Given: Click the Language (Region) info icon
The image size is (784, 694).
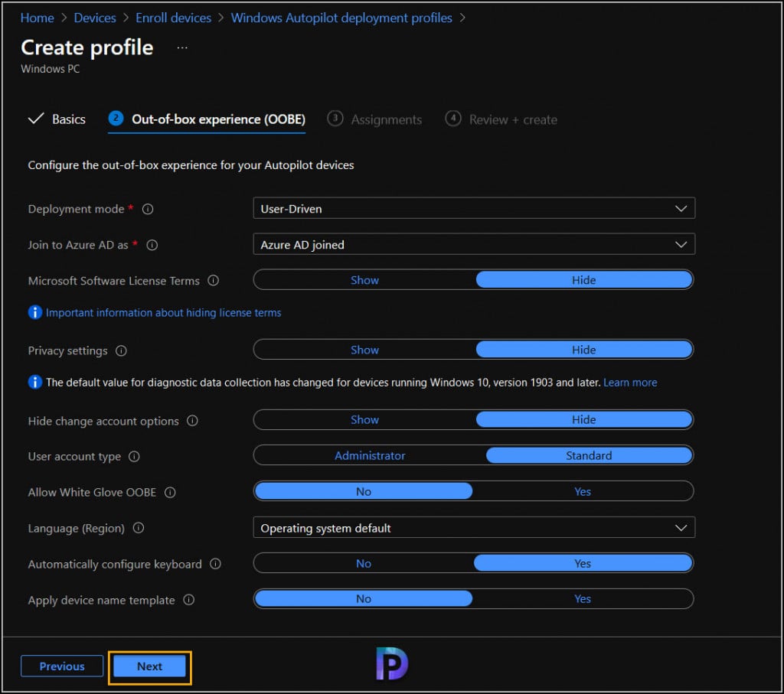Looking at the screenshot, I should click(x=139, y=528).
